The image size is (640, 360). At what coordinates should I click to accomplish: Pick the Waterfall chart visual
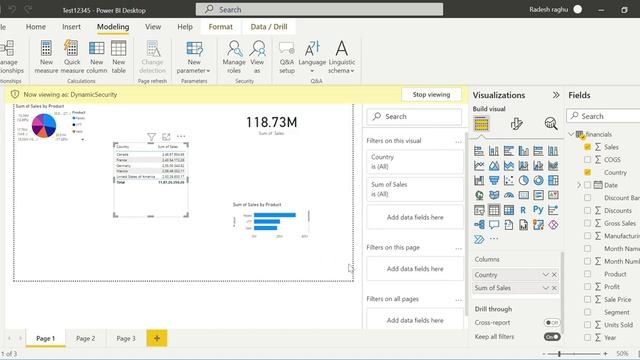479,180
